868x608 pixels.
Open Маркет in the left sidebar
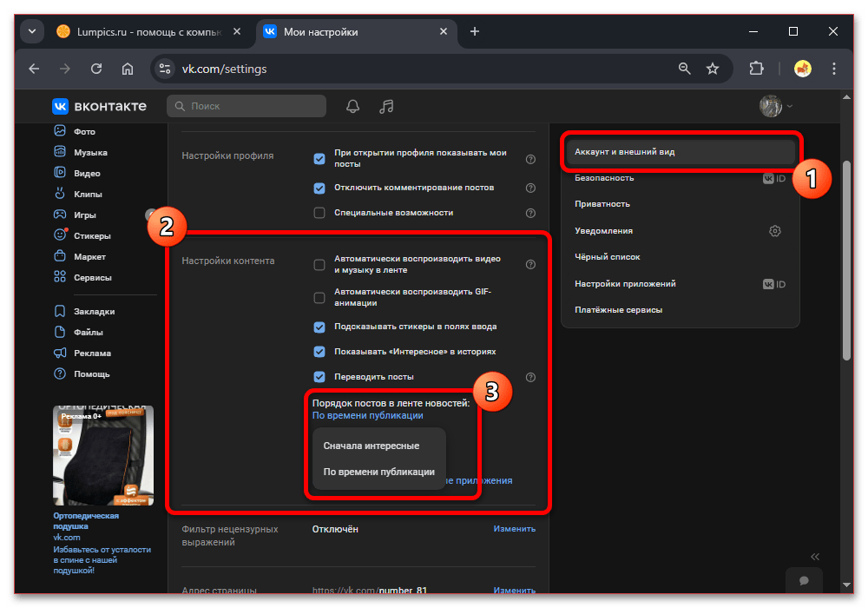pyautogui.click(x=89, y=256)
